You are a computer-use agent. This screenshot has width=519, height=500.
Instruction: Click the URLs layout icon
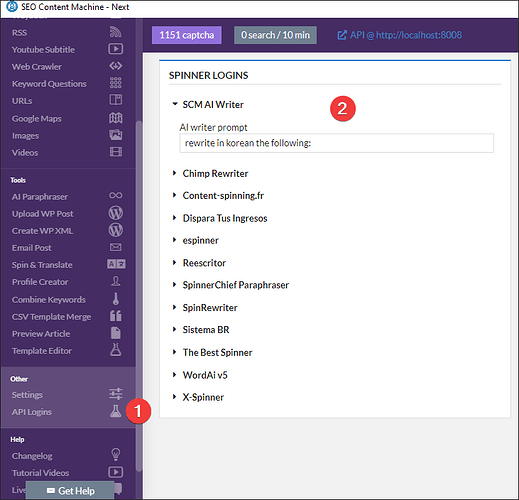[x=116, y=100]
